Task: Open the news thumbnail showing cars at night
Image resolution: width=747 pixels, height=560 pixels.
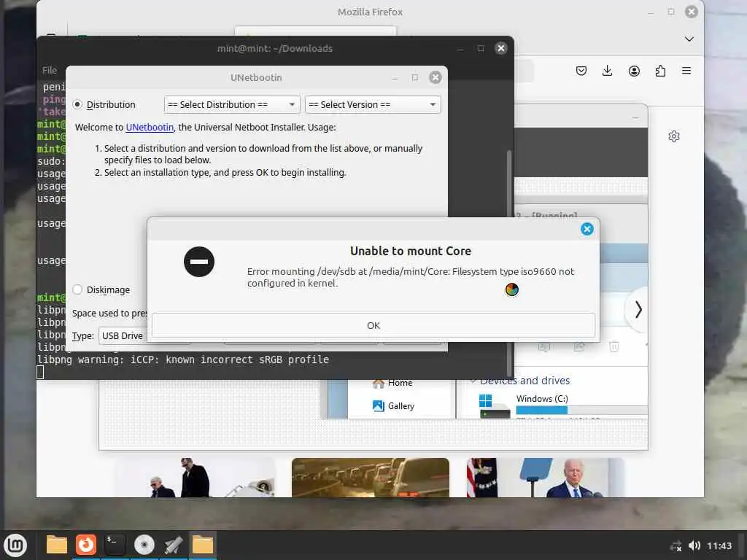Action: coord(370,478)
